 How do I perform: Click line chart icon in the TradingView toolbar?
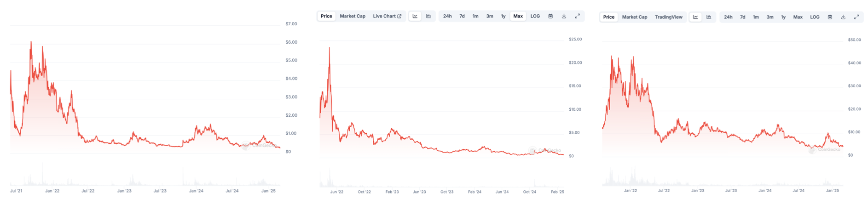[695, 17]
